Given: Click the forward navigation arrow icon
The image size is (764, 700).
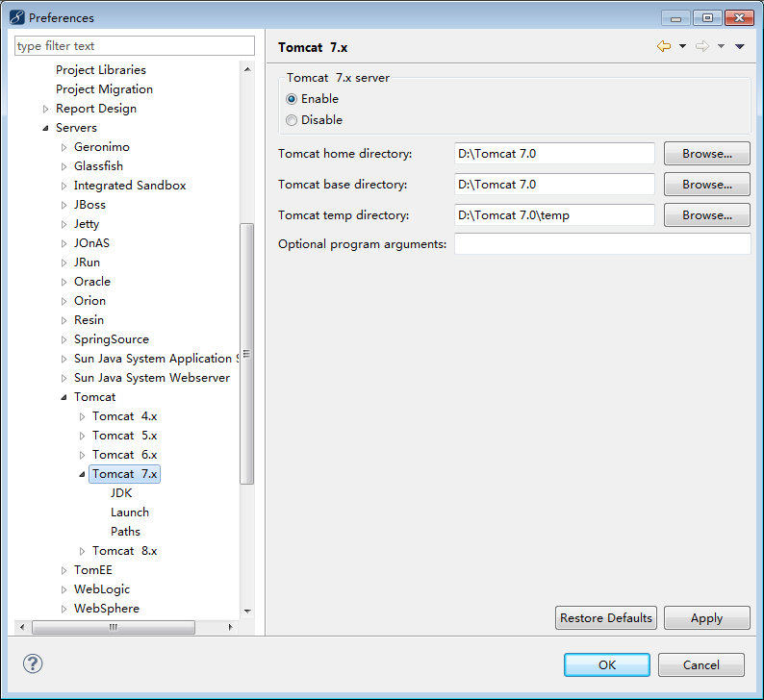Looking at the screenshot, I should [702, 46].
